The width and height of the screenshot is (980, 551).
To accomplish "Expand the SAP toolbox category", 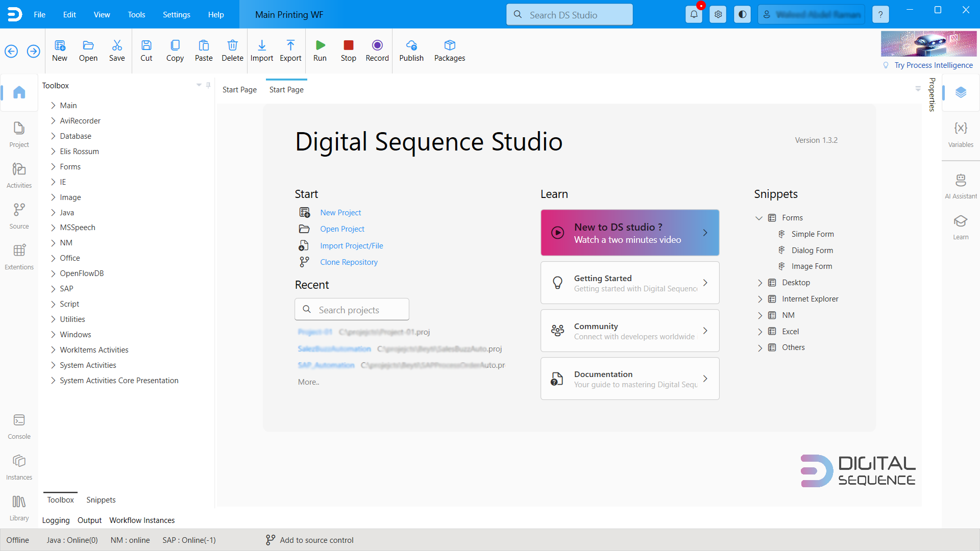I will [53, 289].
